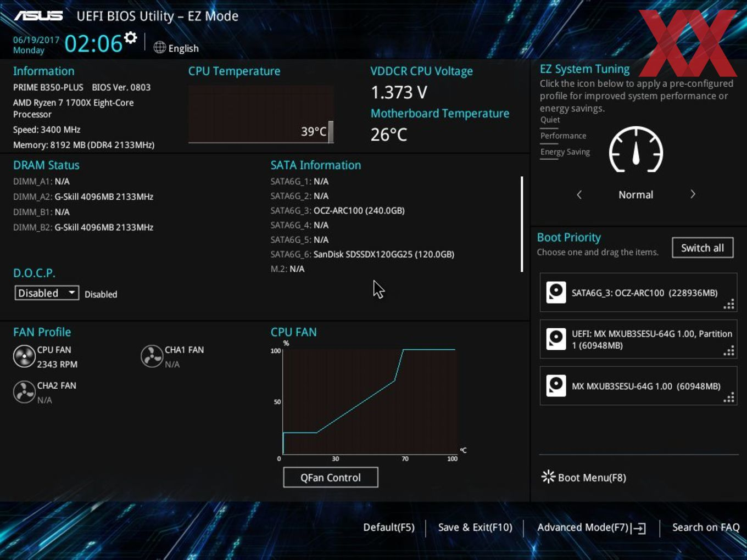747x560 pixels.
Task: Select the UEFI: MX MXUB3SESU-64G boot priority item
Action: (x=638, y=339)
